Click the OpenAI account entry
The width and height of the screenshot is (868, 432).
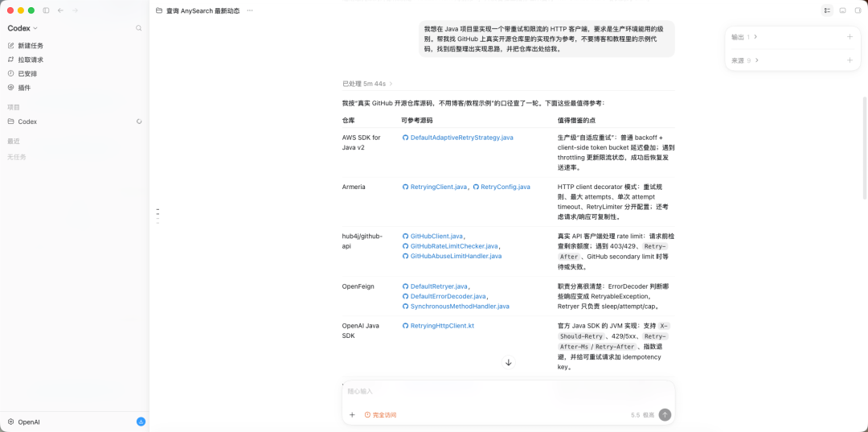tap(24, 422)
